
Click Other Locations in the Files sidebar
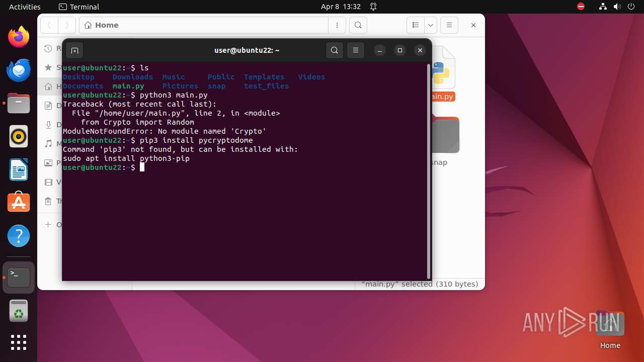pos(50,224)
